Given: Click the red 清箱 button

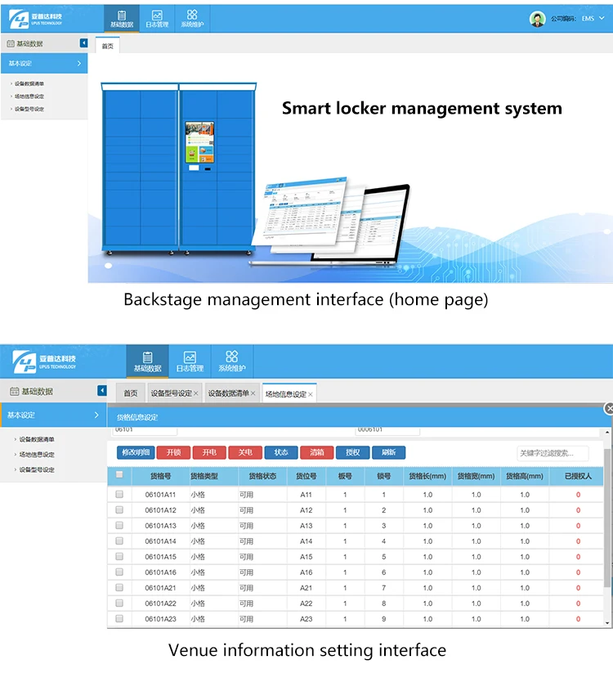Looking at the screenshot, I should [317, 452].
